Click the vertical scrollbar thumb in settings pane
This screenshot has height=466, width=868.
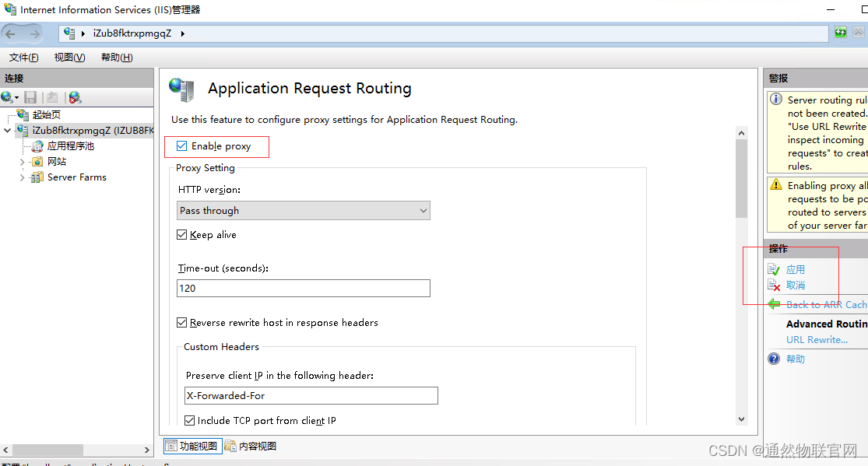coord(741,178)
